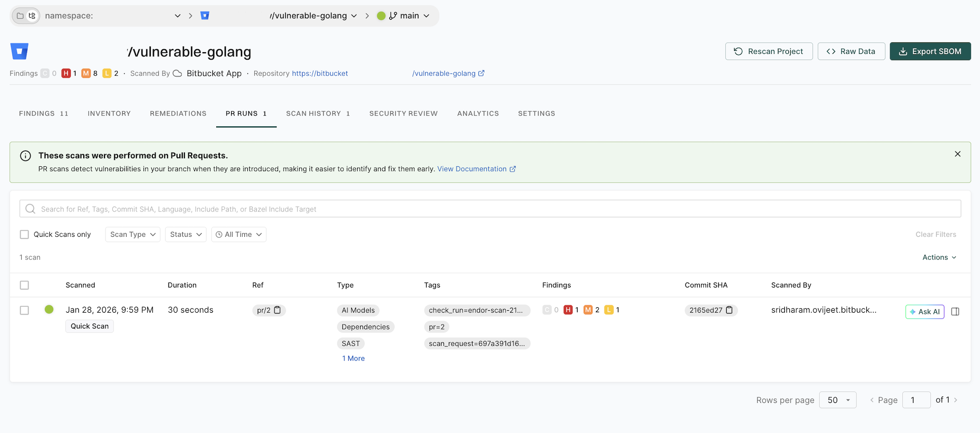
Task: Copy commit SHA 2165ed27
Action: (x=729, y=310)
